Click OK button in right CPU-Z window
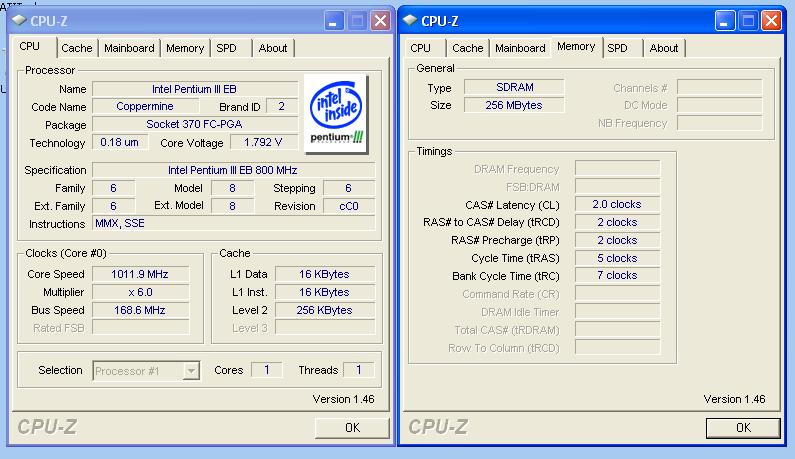The image size is (795, 459). [x=743, y=428]
